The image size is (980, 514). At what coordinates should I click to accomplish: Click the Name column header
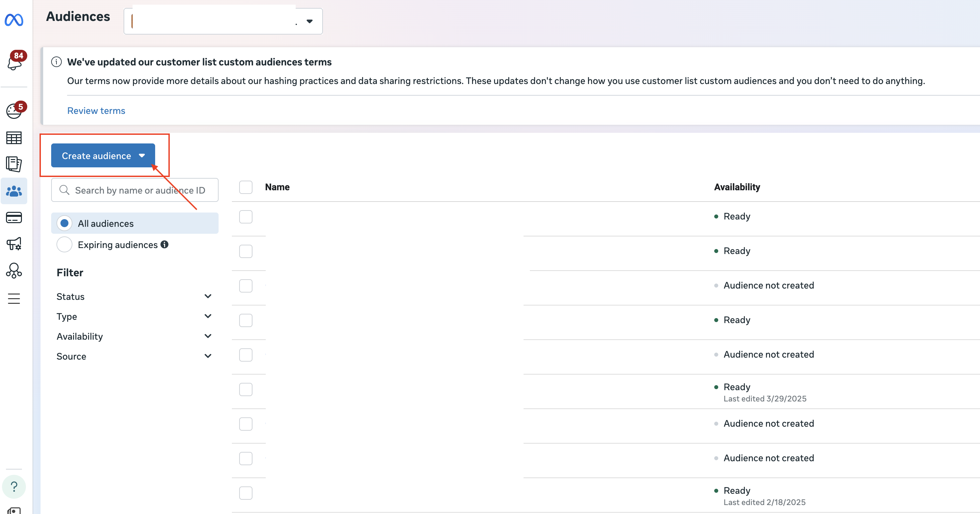pos(277,187)
